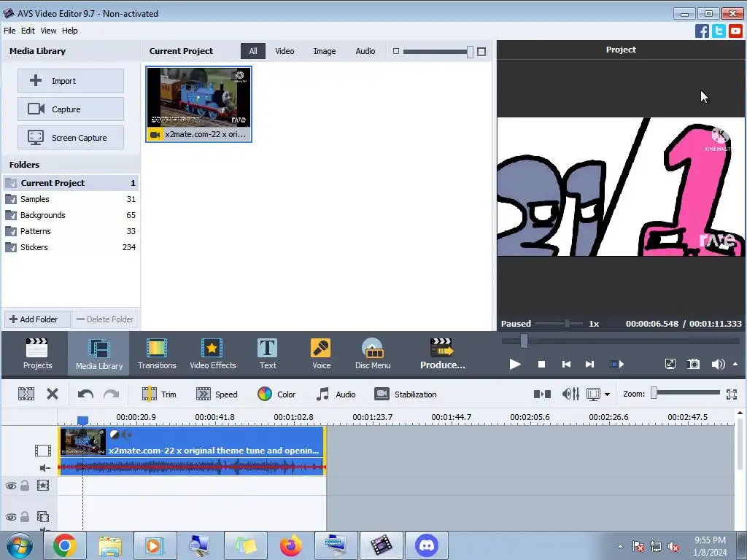Open the audio mixer icon
This screenshot has height=560, width=747.
[570, 394]
